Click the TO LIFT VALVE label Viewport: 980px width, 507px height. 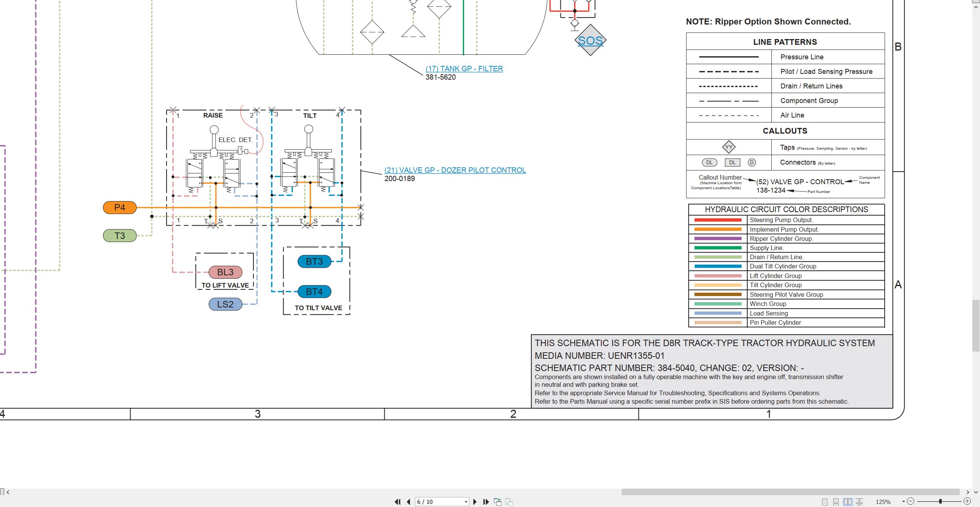[x=225, y=285]
